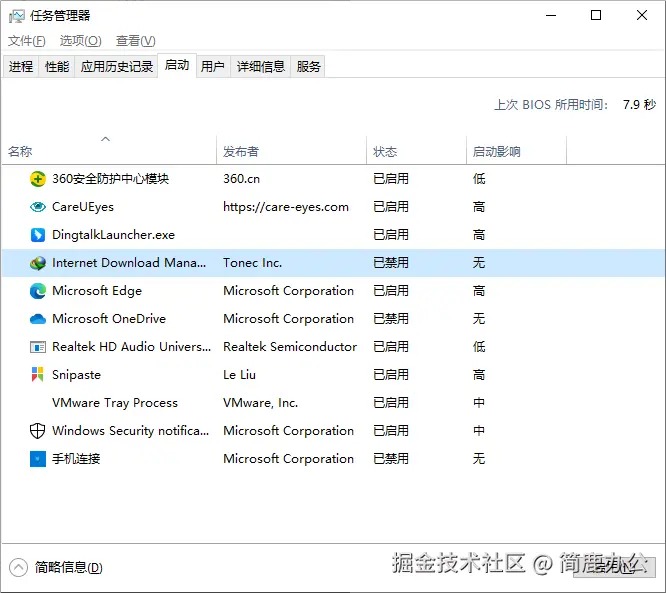Click the 360 security module icon
This screenshot has width=666, height=593.
38,179
